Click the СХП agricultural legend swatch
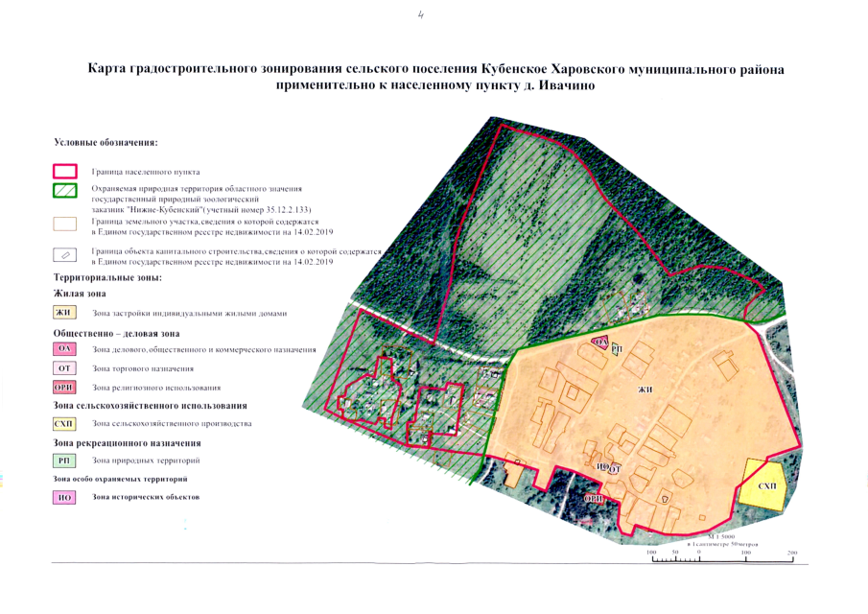Screen dimensions: 868x614 [64, 424]
